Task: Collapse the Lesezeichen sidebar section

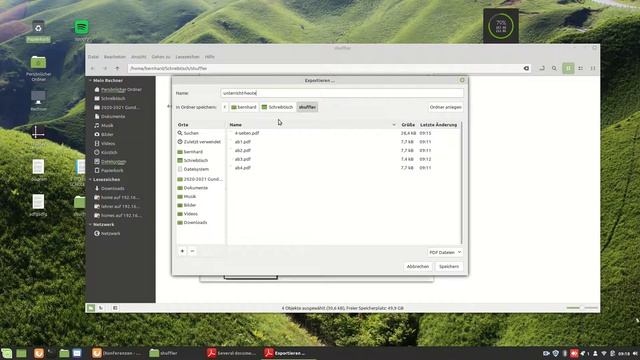Action: 91,180
